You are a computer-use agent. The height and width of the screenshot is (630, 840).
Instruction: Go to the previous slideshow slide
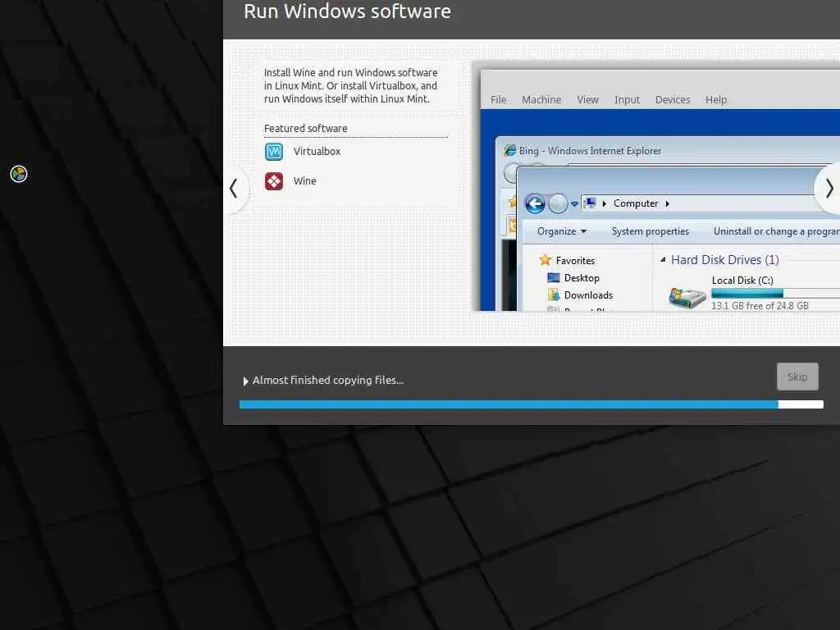234,189
